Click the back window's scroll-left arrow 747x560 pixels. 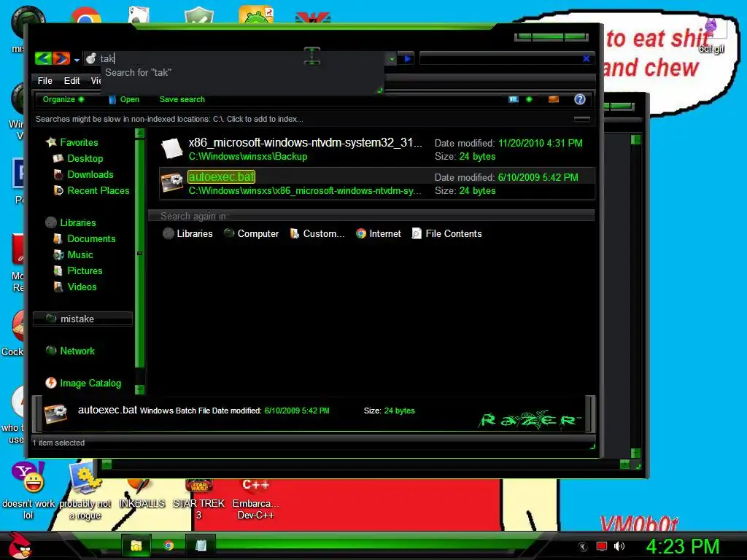107,464
